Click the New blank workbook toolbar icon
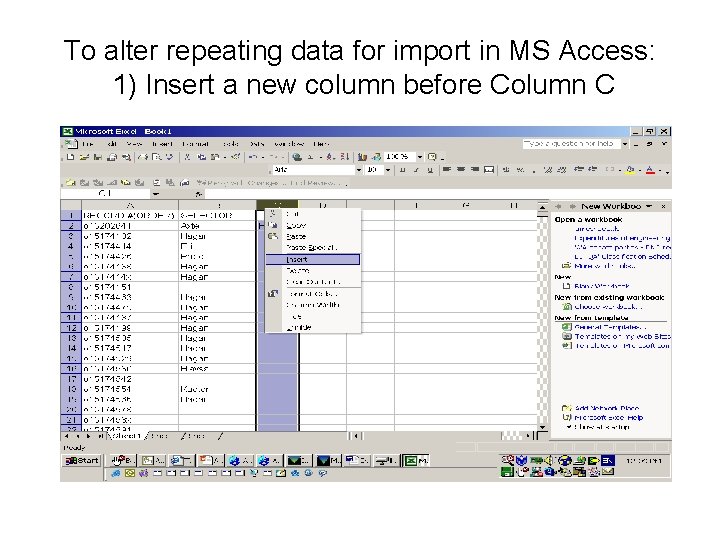Screen dimensions: 720x540 point(70,157)
